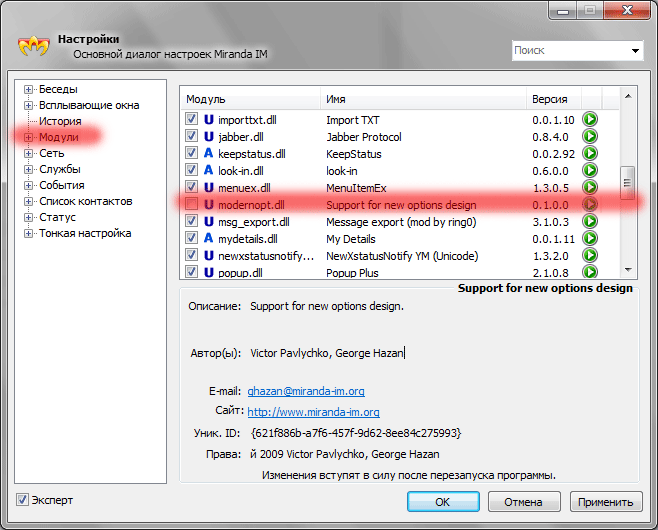Expand the Тонкая настройка tree node
658x530 pixels.
[x=28, y=233]
